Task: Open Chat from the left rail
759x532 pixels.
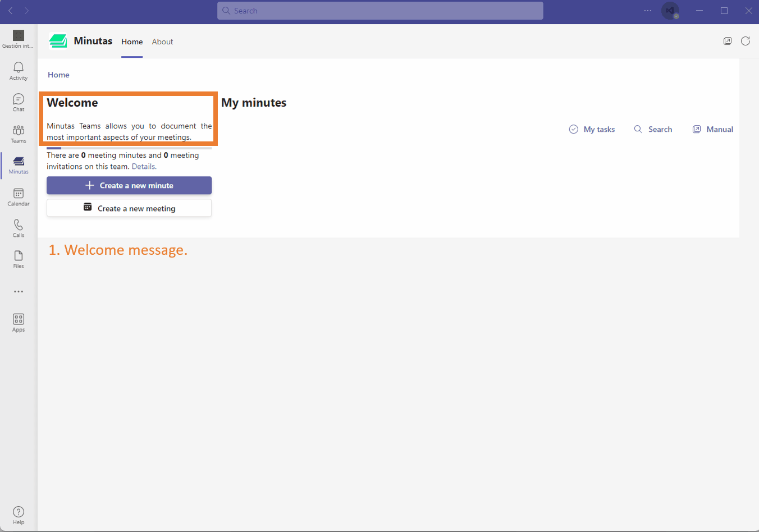Action: (x=19, y=103)
